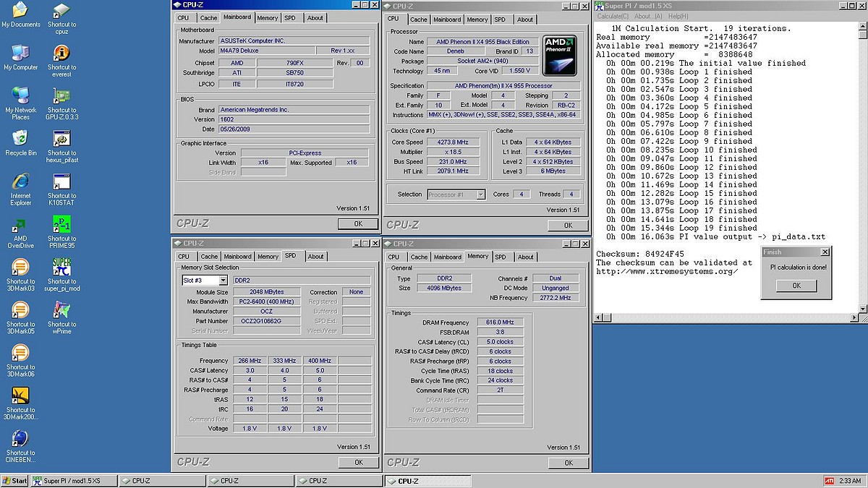Select the 3DMark200 shortcut icon
This screenshot has height=488, width=868.
[21, 403]
